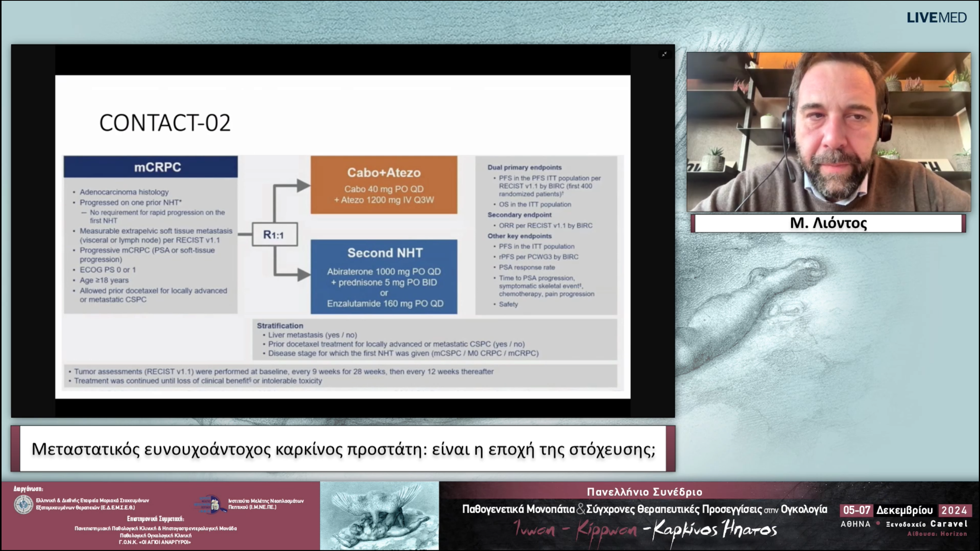This screenshot has height=551, width=980.
Task: Click the Enzalutamide 160 mg PO QD line
Action: 385,303
